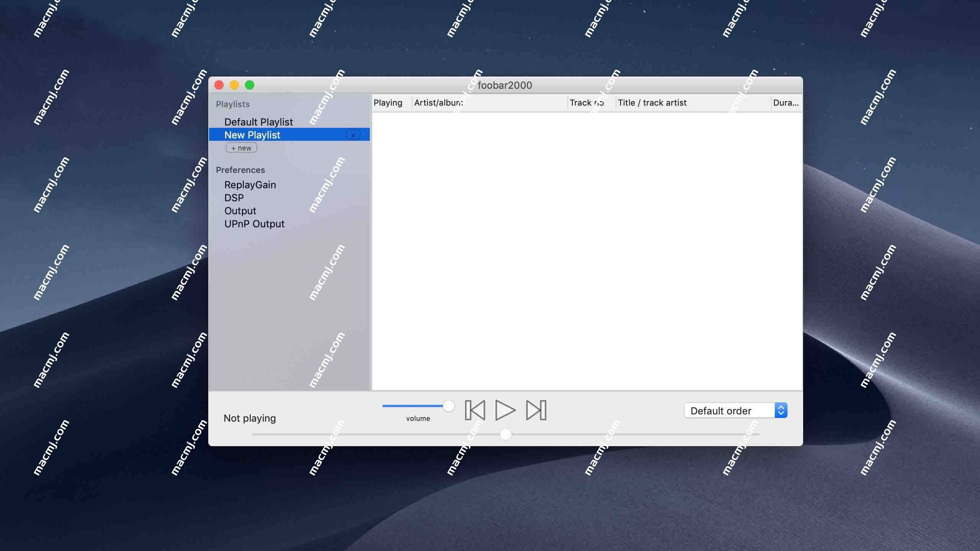Sort by Playing column header
980x551 pixels.
click(x=391, y=103)
